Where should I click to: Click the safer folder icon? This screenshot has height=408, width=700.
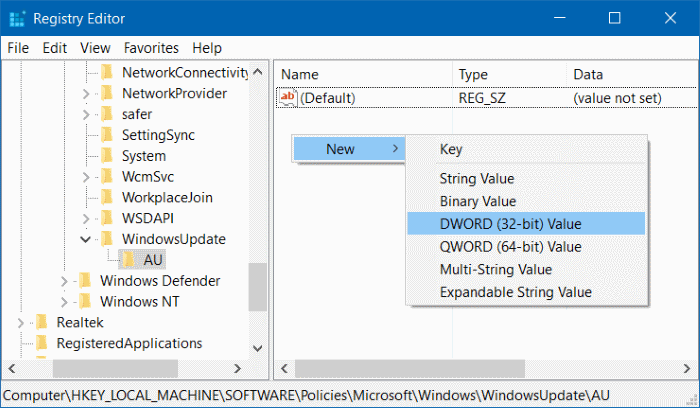(107, 114)
